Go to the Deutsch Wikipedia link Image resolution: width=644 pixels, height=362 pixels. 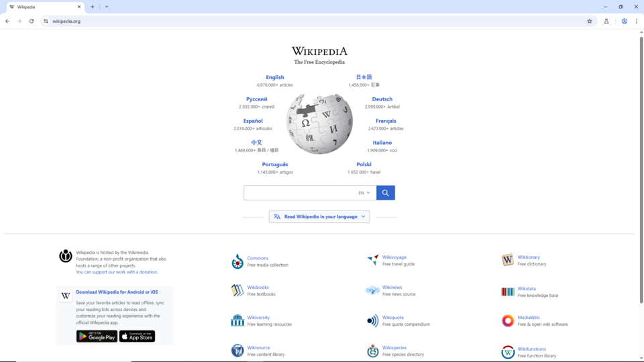click(x=382, y=99)
